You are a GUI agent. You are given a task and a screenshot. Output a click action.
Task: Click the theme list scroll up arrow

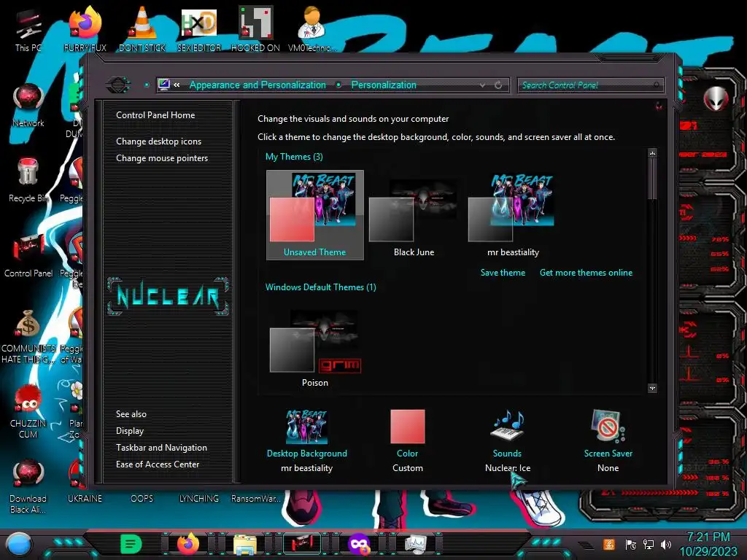coord(652,153)
